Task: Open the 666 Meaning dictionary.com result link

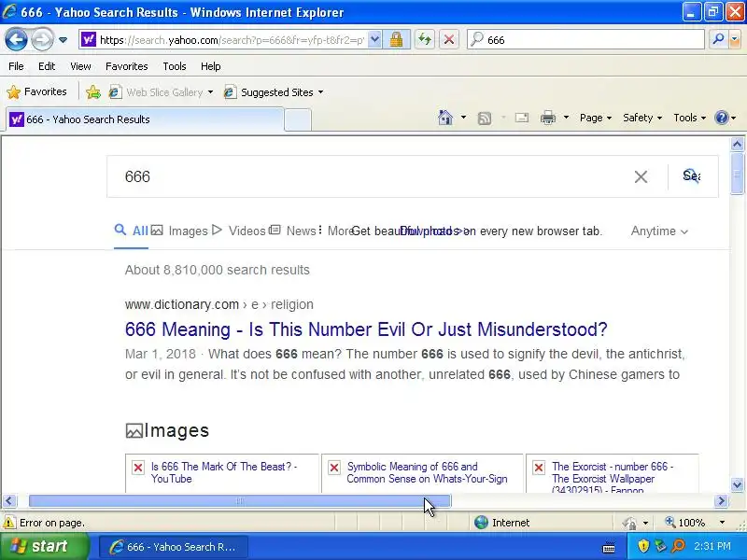Action: tap(366, 329)
